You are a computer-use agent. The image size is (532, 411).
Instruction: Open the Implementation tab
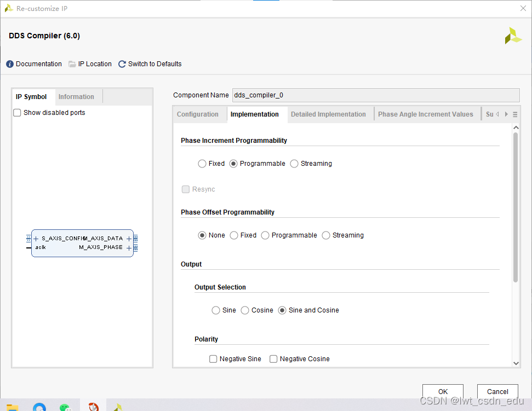[x=255, y=114]
